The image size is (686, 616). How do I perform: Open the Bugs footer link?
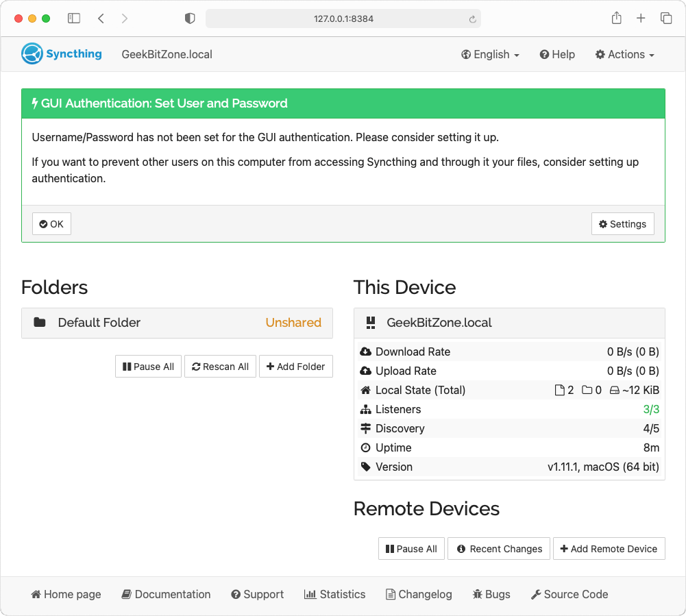(x=491, y=594)
